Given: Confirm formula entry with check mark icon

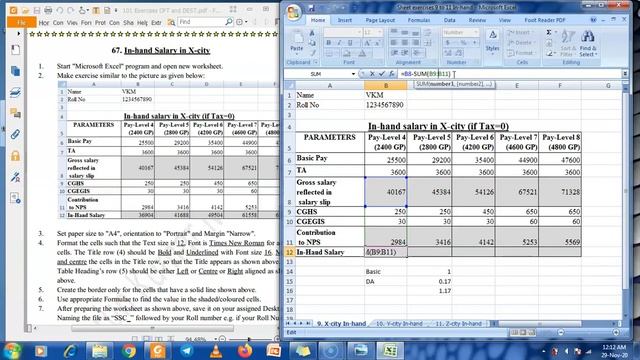Looking at the screenshot, I should pyautogui.click(x=382, y=74).
